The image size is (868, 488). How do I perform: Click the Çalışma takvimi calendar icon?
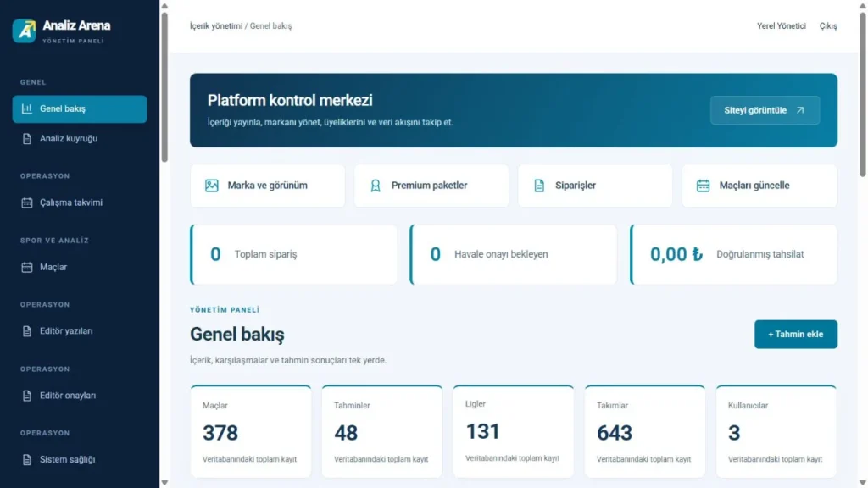(26, 202)
